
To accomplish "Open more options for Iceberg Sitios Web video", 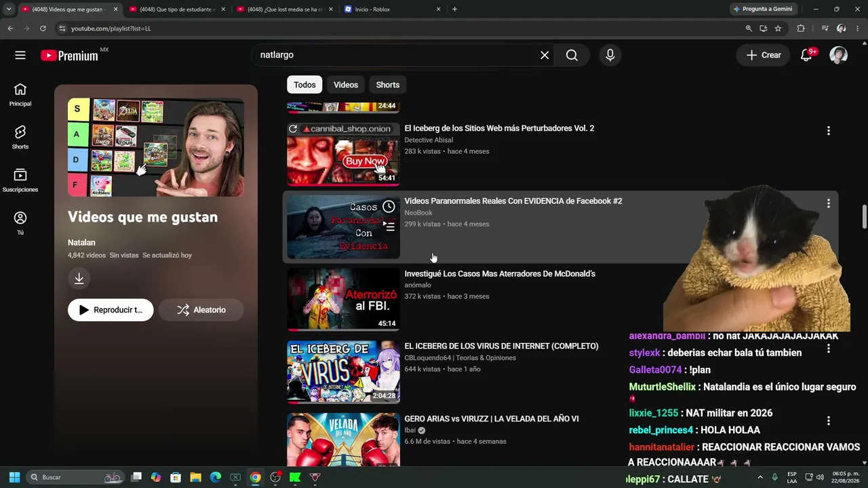I will [828, 131].
